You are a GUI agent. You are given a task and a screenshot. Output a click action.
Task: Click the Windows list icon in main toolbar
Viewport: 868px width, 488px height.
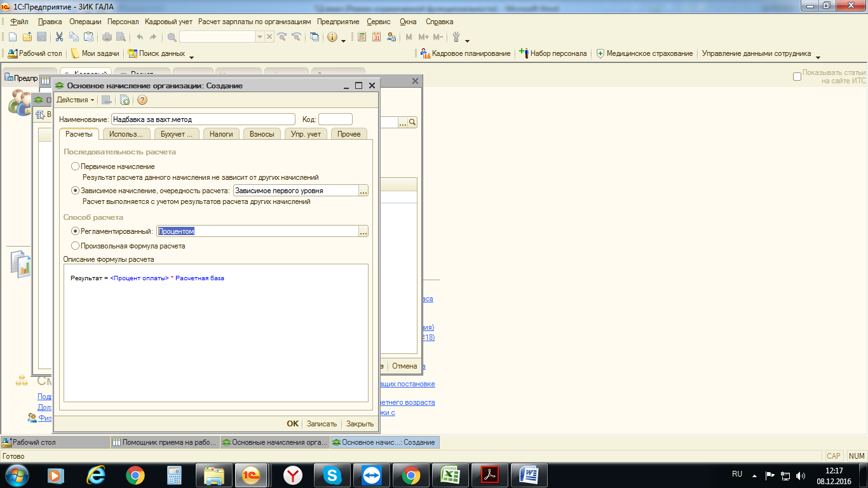[315, 37]
